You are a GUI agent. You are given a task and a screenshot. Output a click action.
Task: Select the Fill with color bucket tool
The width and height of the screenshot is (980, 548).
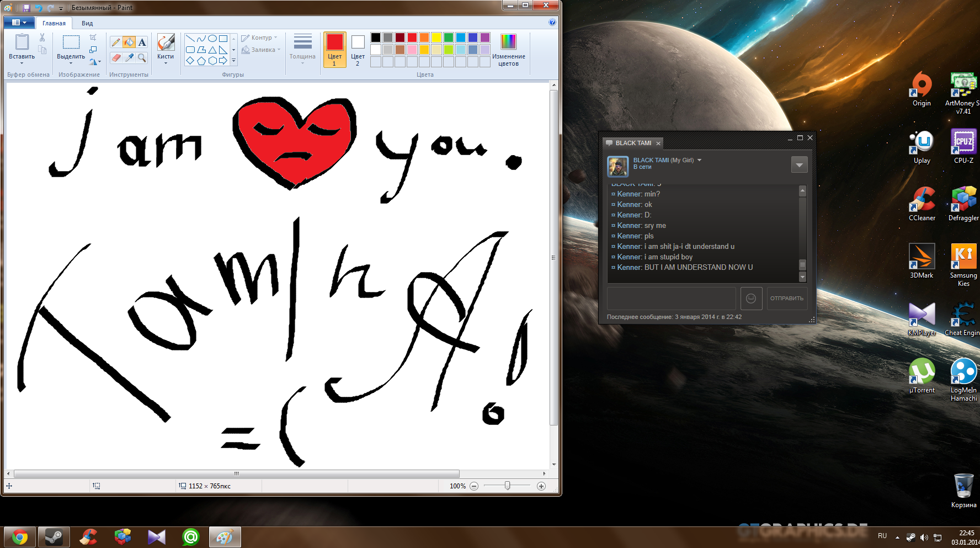pos(129,42)
